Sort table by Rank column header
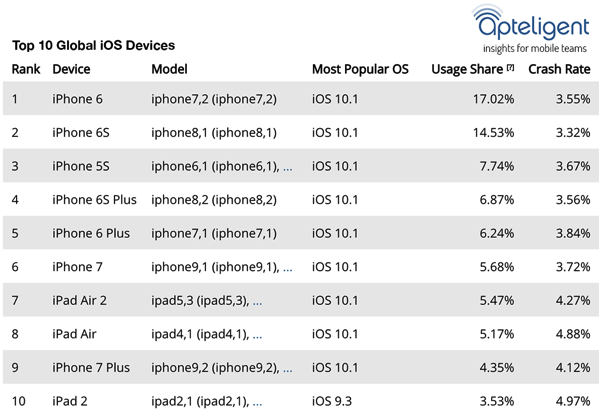The height and width of the screenshot is (414, 599). point(26,69)
